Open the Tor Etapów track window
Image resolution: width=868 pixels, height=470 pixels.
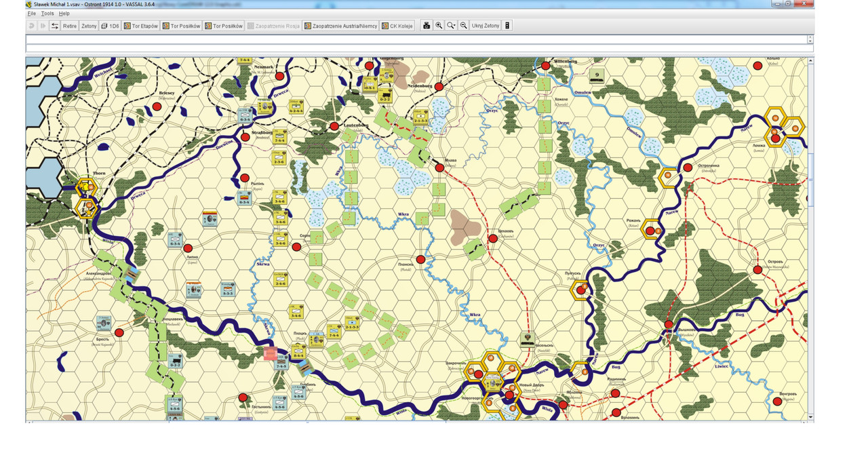pos(140,26)
